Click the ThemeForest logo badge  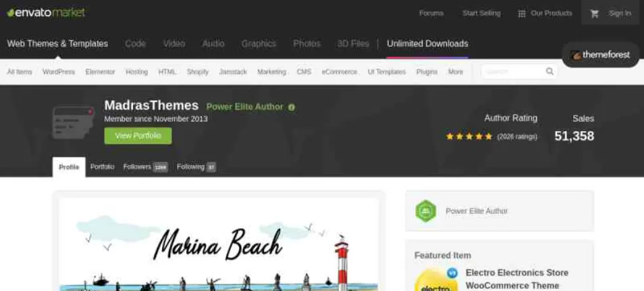click(x=601, y=55)
